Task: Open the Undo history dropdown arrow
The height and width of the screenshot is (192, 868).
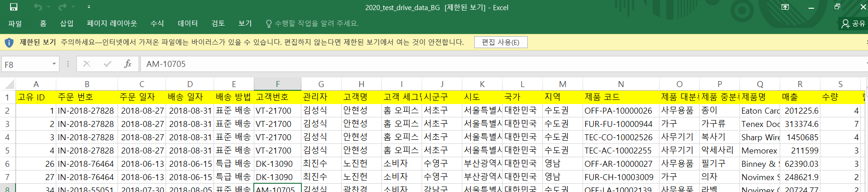Action: [48, 7]
